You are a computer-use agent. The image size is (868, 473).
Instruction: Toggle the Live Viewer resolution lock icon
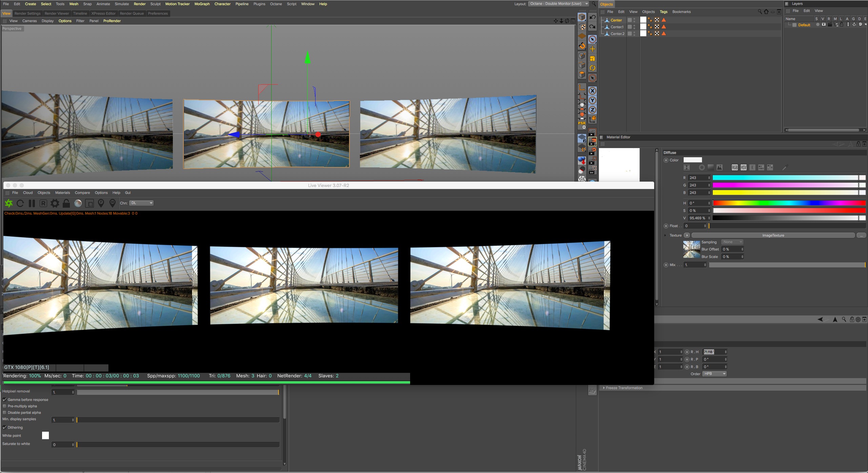66,203
